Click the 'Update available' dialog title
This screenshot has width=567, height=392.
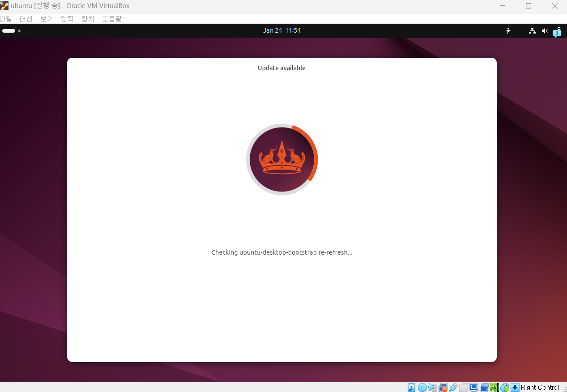coord(281,68)
